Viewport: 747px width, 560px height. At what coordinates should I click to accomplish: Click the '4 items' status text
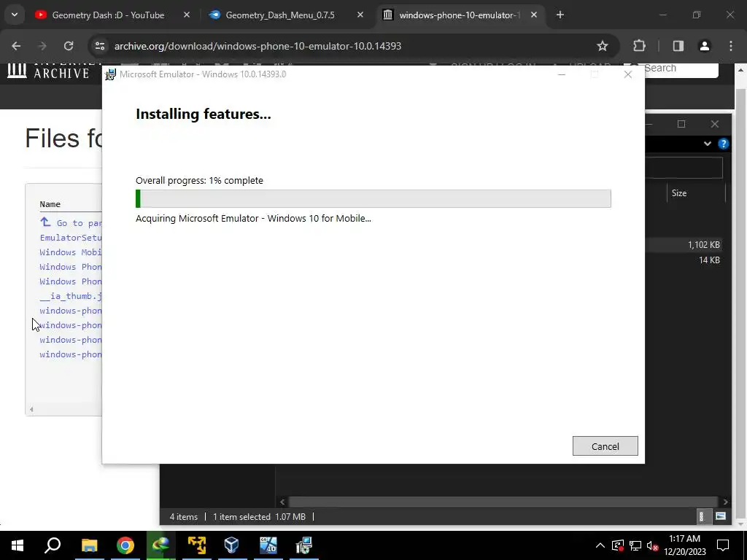click(x=183, y=517)
